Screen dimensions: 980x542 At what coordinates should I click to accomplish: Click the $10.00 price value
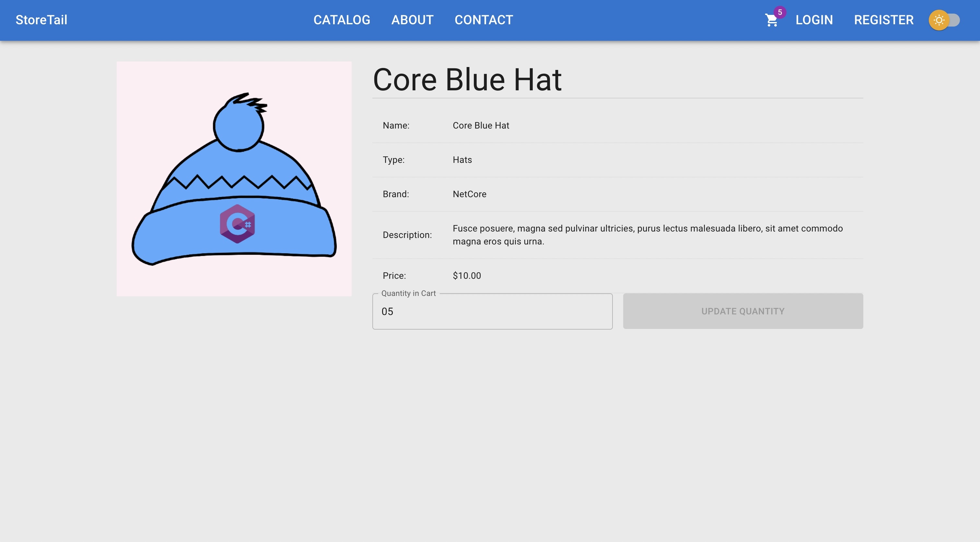pos(466,276)
